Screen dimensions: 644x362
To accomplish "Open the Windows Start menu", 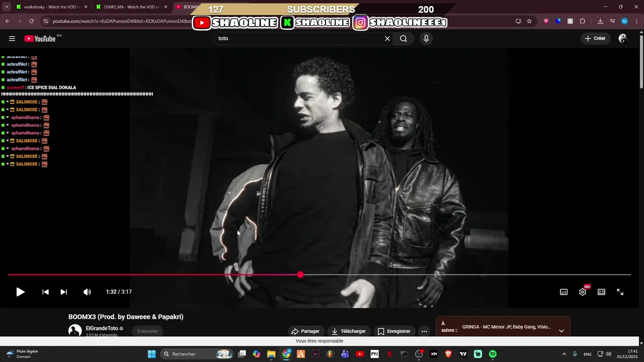I will [x=151, y=354].
